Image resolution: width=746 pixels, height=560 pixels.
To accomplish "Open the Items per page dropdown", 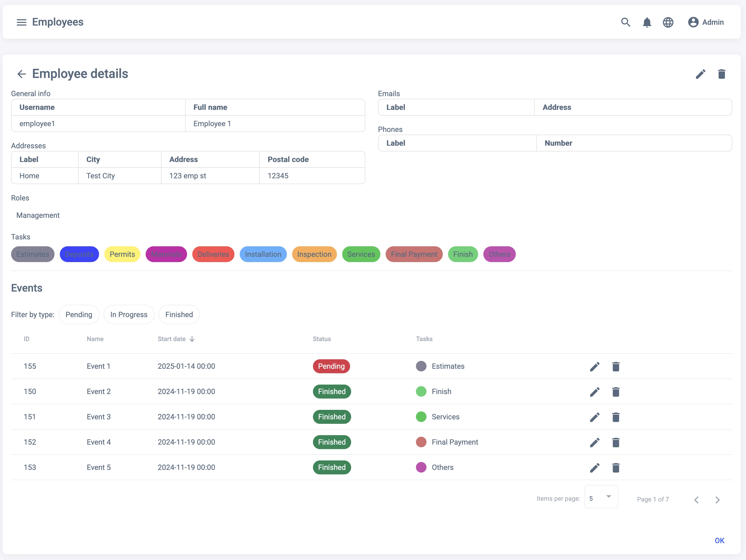I will [x=601, y=497].
